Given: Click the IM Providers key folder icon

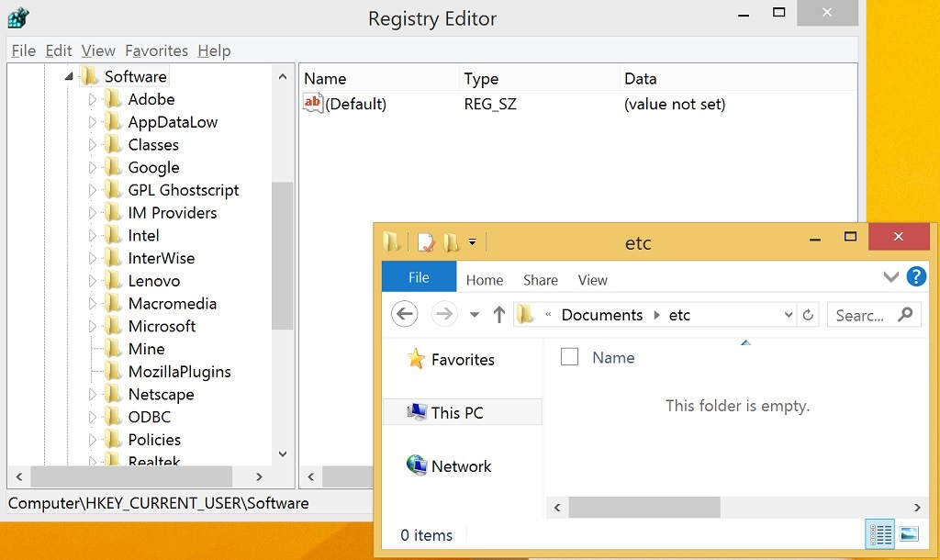Looking at the screenshot, I should (x=113, y=213).
